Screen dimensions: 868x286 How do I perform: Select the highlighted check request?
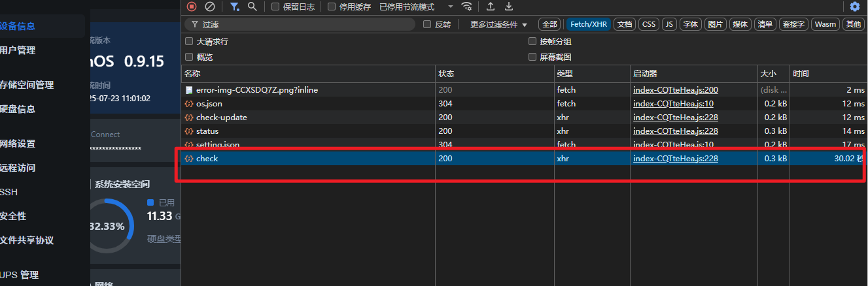coord(524,159)
